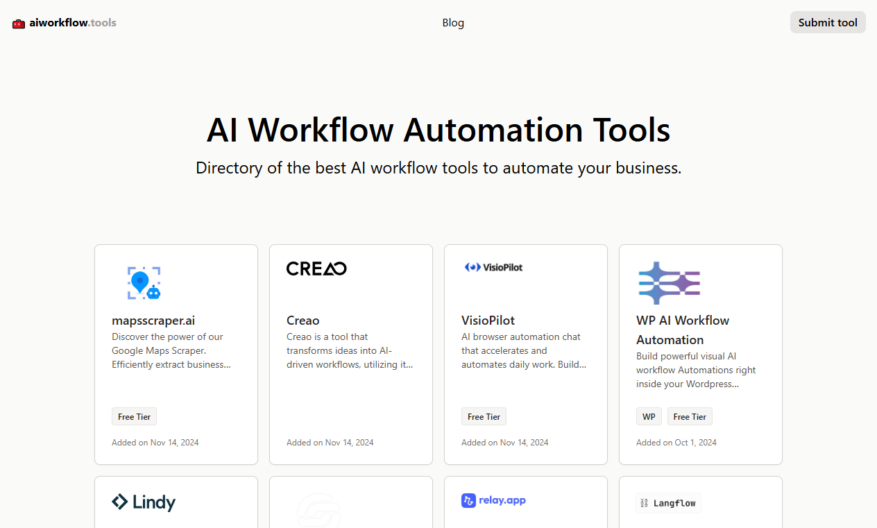Click the red toolbox site logo icon
This screenshot has height=528, width=877.
[x=18, y=23]
